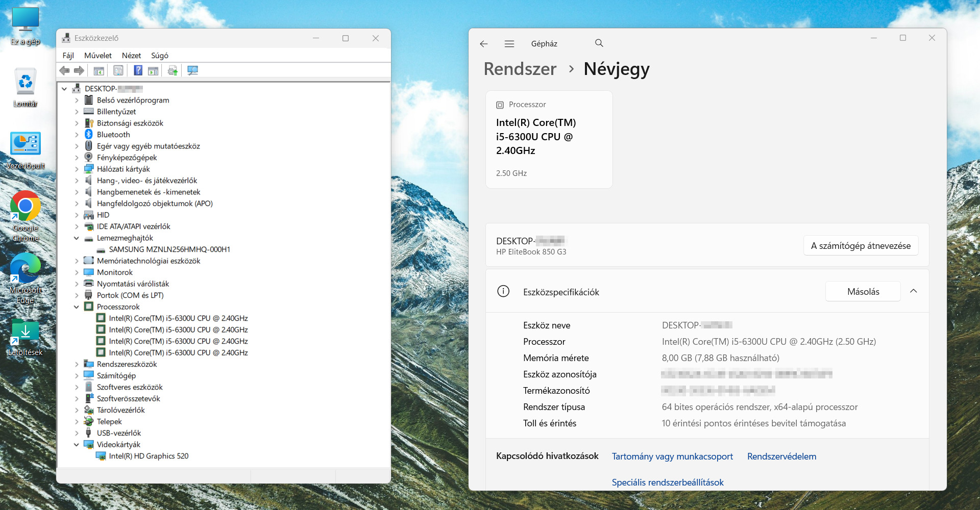Expand the Belső vezérlőprogram node

tap(77, 100)
